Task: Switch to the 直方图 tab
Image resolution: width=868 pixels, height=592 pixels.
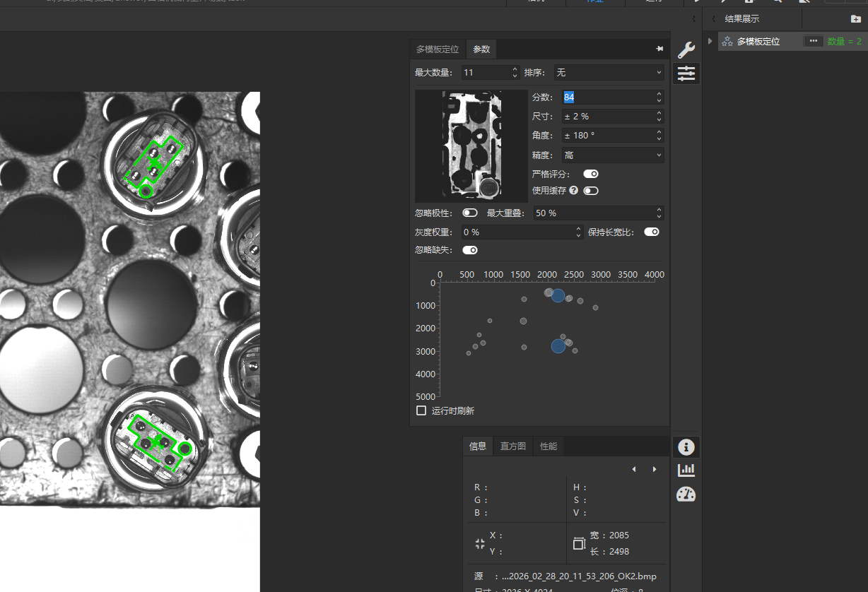Action: [x=512, y=446]
